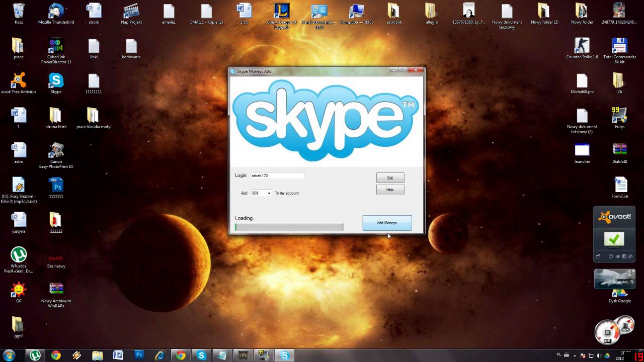Select the Canon Easy-PhotoPrint EX icon
This screenshot has width=644, height=362.
56,155
